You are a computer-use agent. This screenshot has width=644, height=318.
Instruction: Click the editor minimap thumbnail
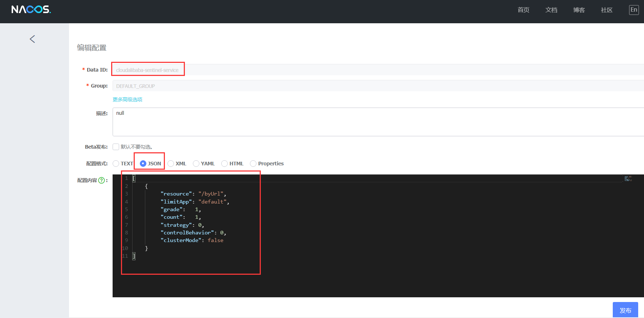tap(628, 178)
